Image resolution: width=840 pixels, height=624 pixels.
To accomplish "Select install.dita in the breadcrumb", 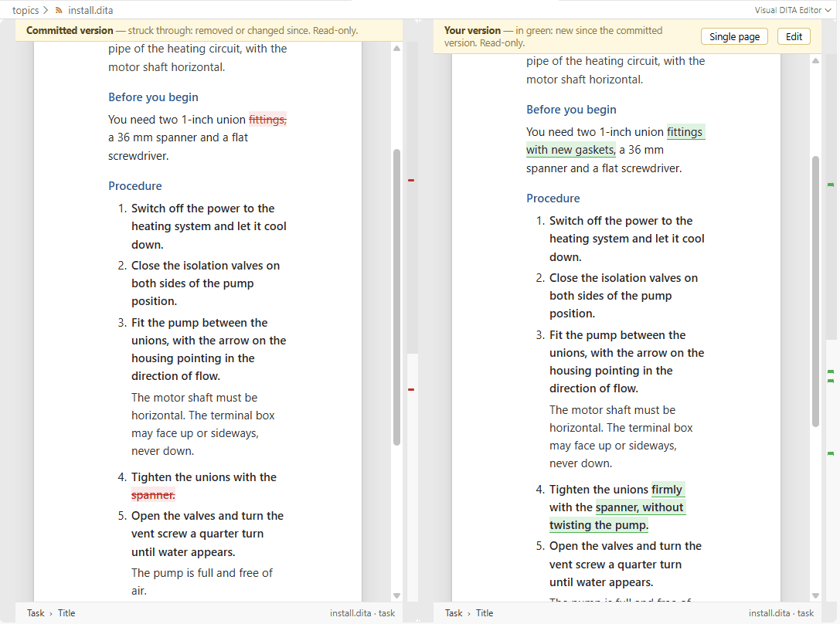I will coord(90,10).
